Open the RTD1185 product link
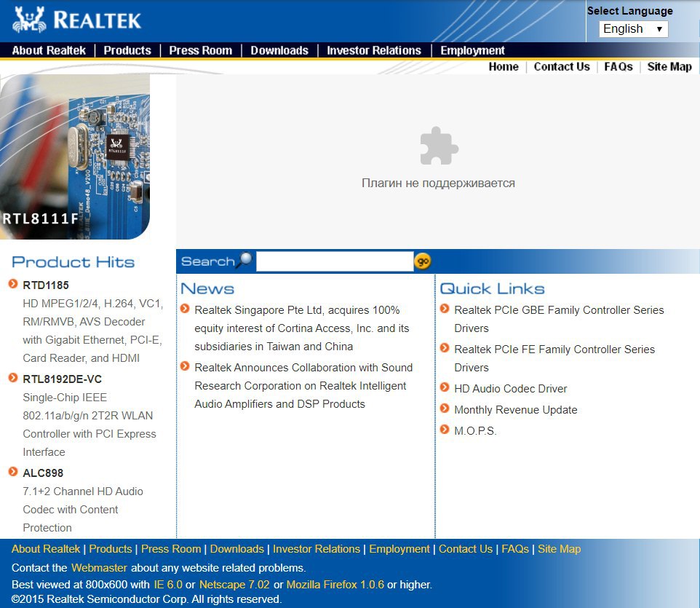The image size is (700, 608). coord(46,285)
